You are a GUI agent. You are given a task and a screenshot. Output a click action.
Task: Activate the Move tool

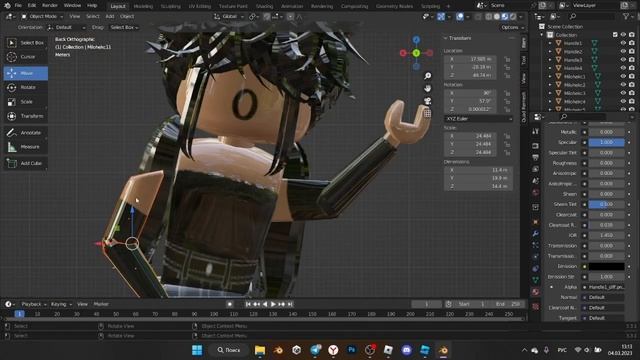coord(26,73)
